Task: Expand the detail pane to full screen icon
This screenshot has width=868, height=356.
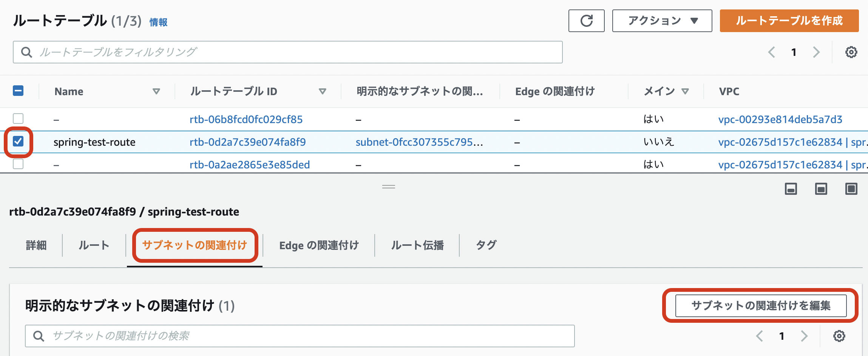Action: pyautogui.click(x=851, y=189)
